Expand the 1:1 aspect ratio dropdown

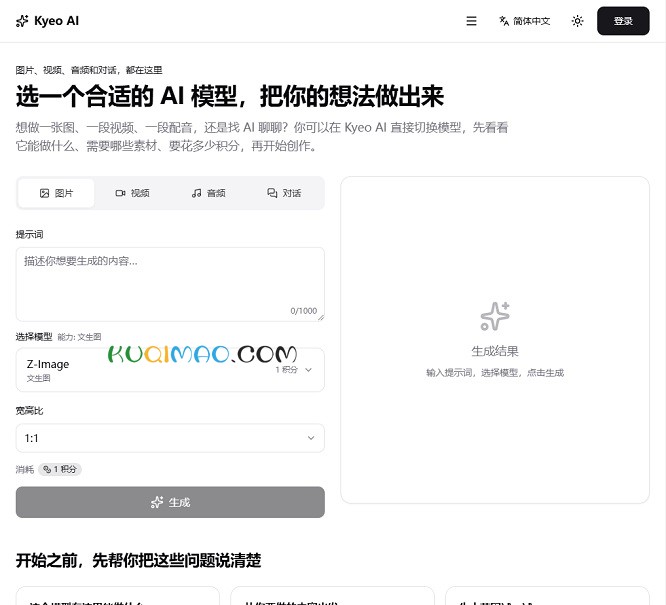170,438
